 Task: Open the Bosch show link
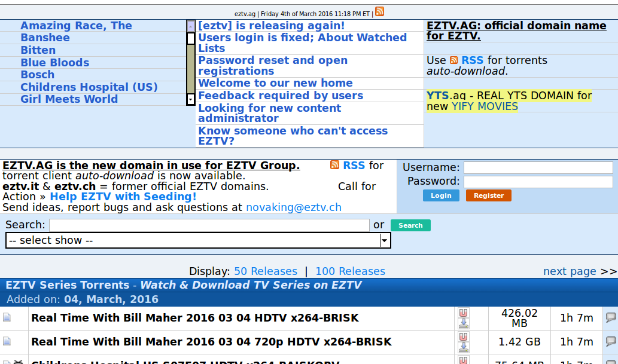[x=38, y=75]
